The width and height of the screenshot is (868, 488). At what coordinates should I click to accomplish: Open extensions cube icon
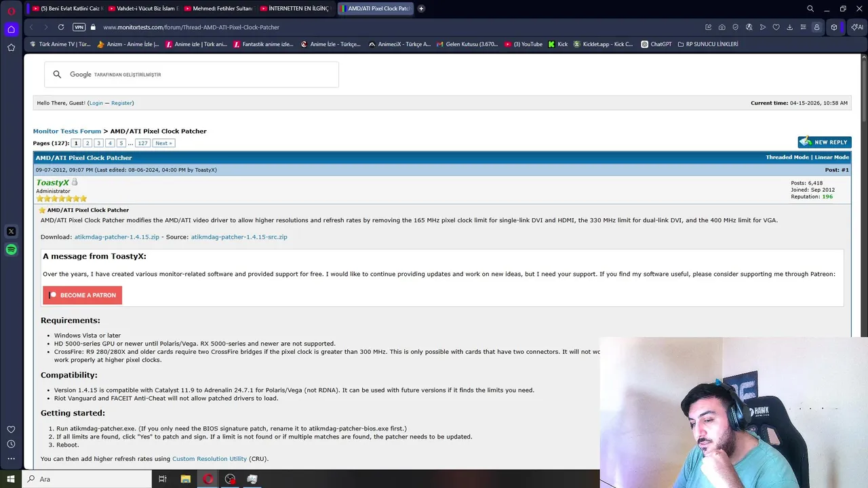[x=834, y=27]
